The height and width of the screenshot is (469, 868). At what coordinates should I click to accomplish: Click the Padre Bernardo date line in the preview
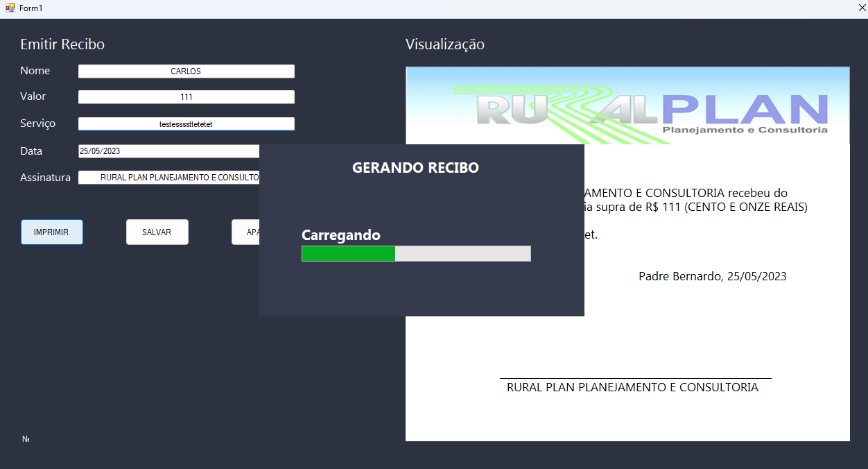click(x=713, y=275)
